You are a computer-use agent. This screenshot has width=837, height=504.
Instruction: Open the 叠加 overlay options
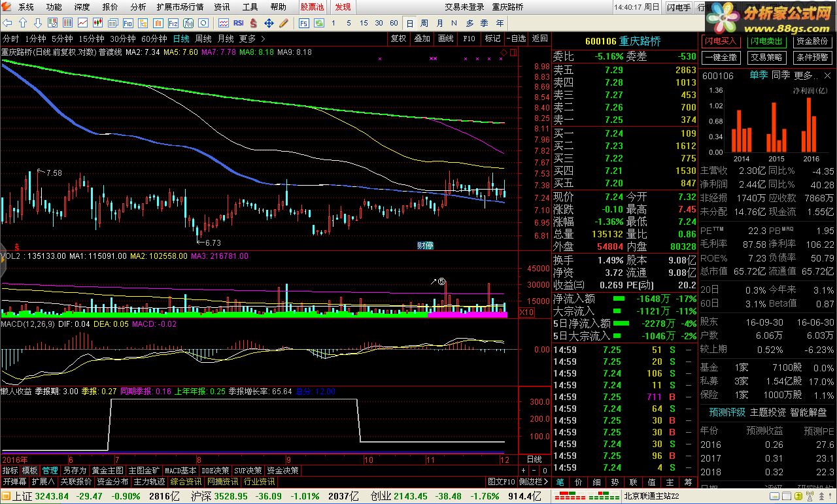click(422, 39)
